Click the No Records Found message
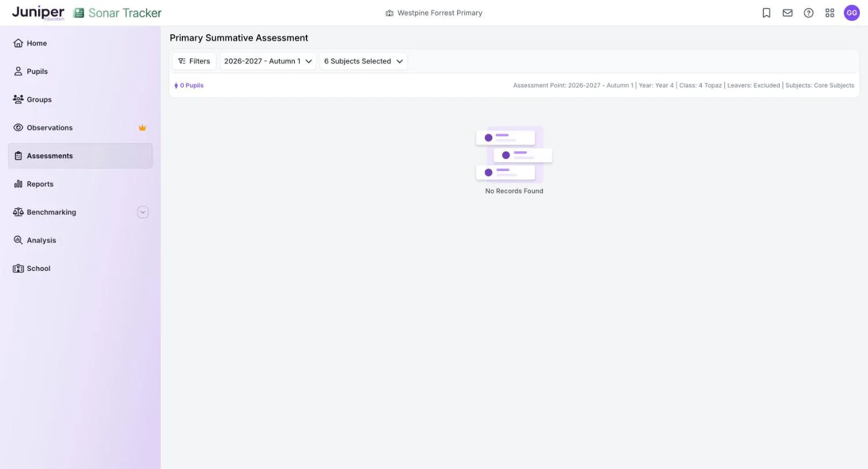 [x=514, y=191]
